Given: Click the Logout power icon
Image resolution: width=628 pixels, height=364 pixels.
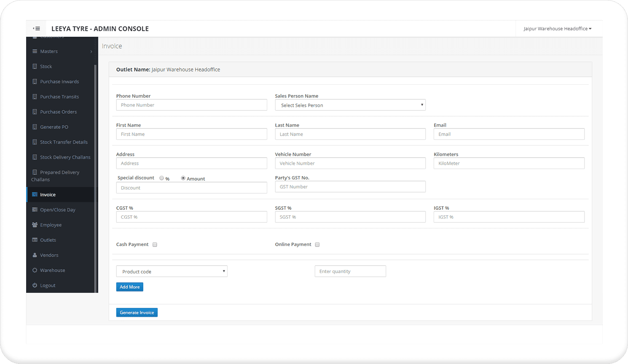Looking at the screenshot, I should [x=35, y=286].
